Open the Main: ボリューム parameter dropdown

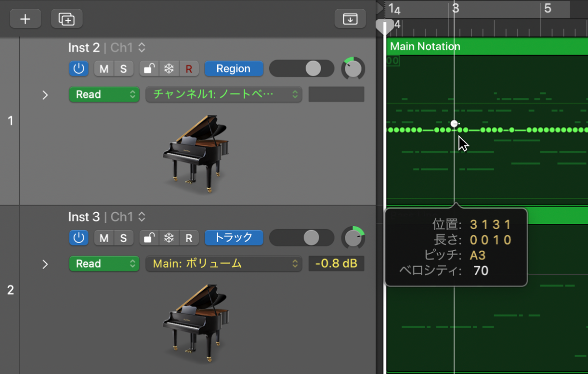[x=223, y=263]
